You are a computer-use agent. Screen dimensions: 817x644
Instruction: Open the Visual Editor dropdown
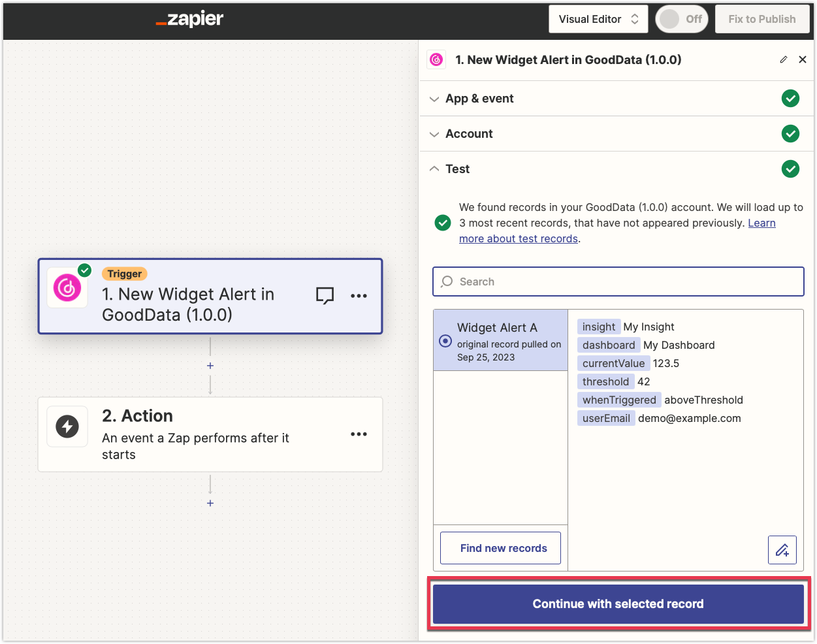click(x=598, y=19)
